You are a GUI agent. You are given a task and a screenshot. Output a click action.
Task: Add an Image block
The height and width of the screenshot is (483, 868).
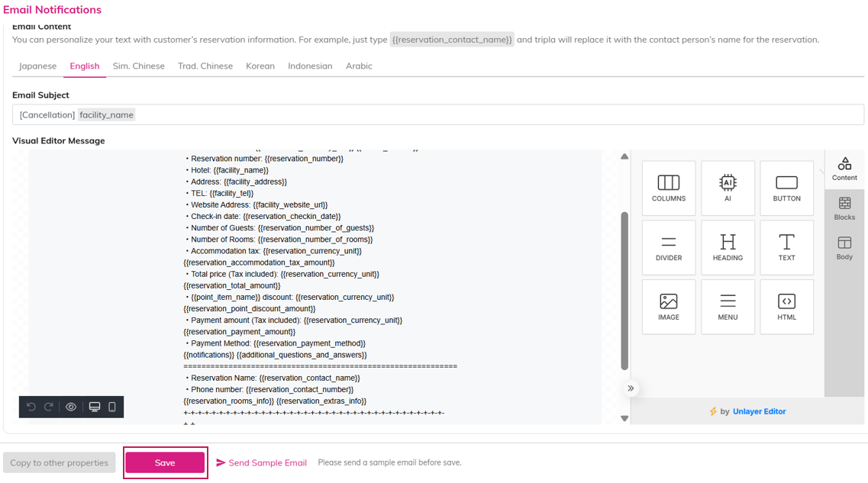click(669, 307)
